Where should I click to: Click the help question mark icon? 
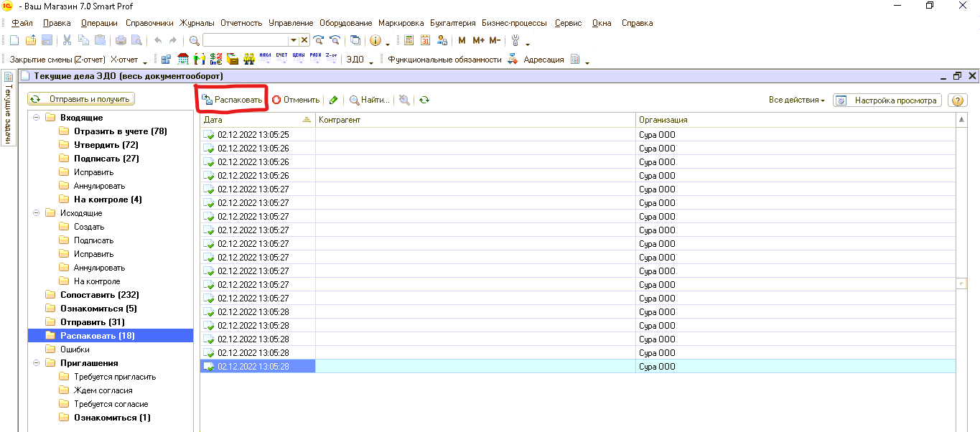958,100
